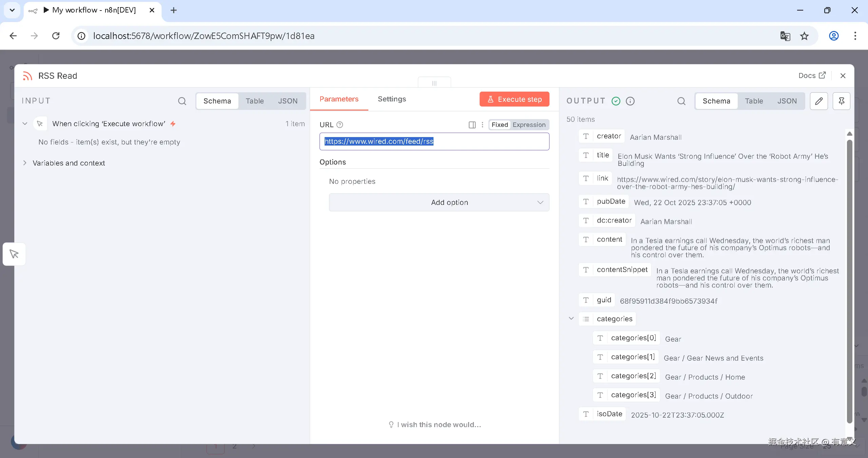Set URL field mode to Fixed
868x458 pixels.
[500, 125]
